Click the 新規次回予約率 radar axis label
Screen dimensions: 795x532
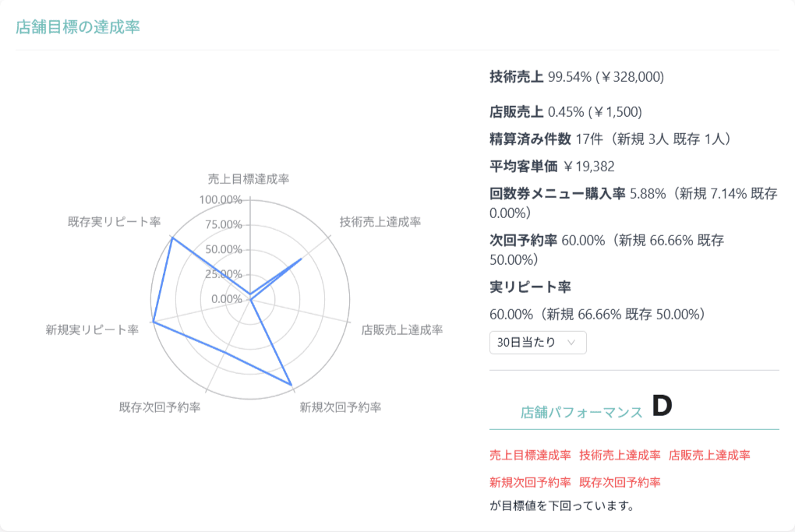pos(340,407)
